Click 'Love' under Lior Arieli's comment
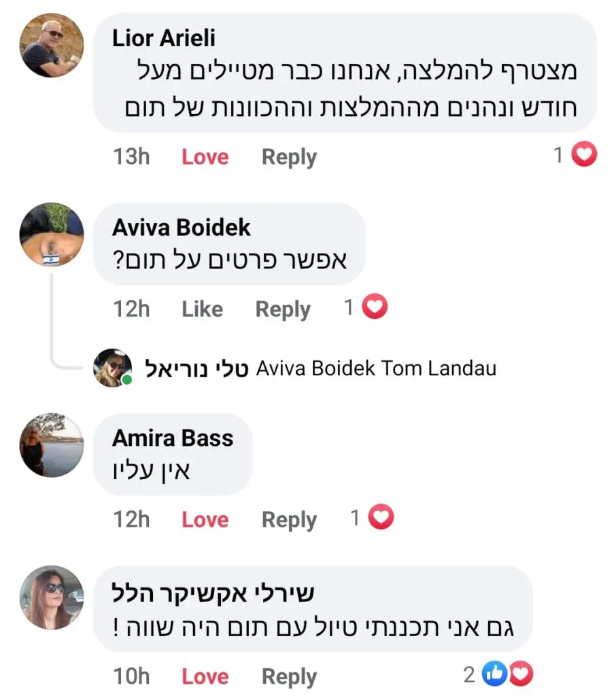The width and height of the screenshot is (616, 696). click(204, 156)
